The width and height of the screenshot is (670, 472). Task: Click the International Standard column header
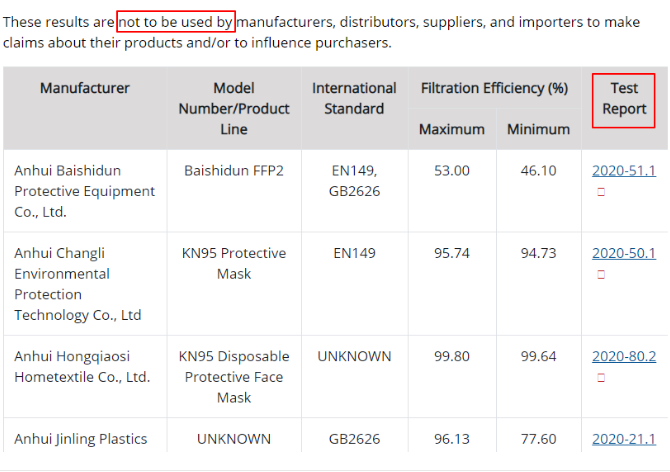tap(354, 98)
